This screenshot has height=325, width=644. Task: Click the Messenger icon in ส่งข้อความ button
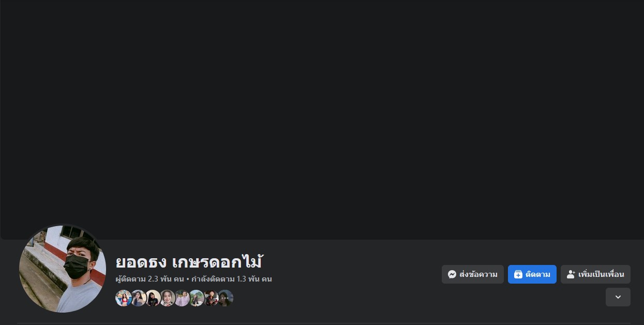[x=452, y=274]
